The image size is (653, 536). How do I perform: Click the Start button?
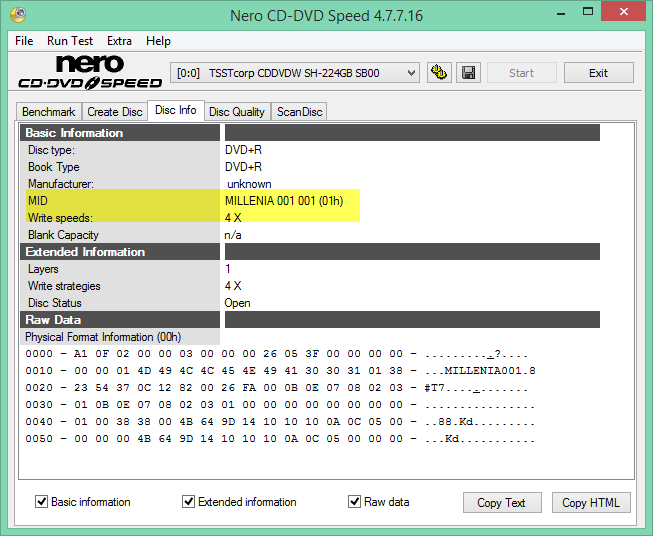pos(521,73)
